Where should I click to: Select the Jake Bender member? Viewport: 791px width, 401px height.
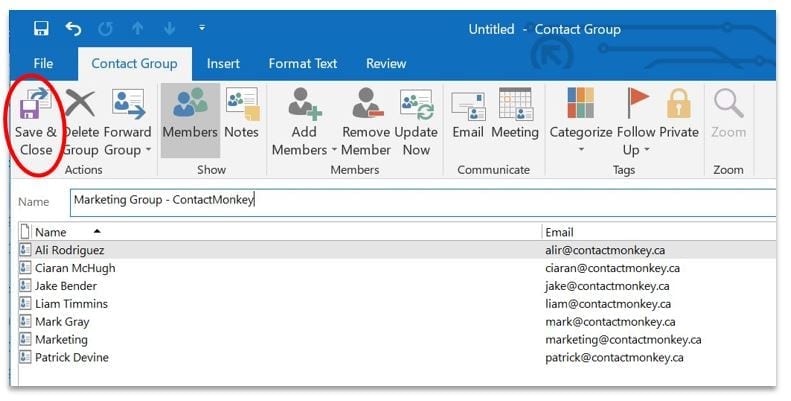coord(397,285)
